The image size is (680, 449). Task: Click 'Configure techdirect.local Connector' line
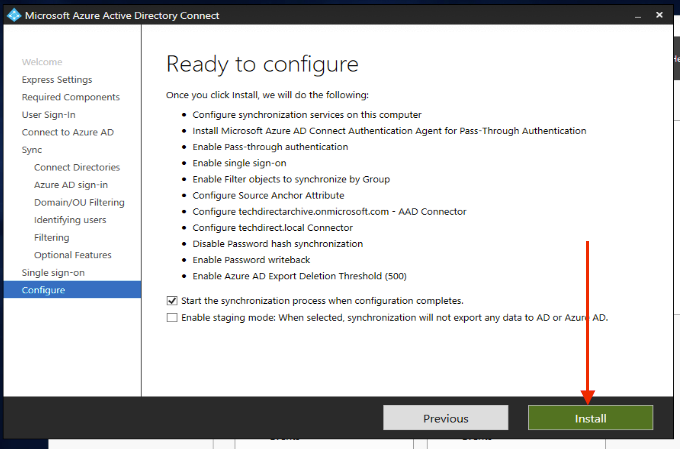272,228
